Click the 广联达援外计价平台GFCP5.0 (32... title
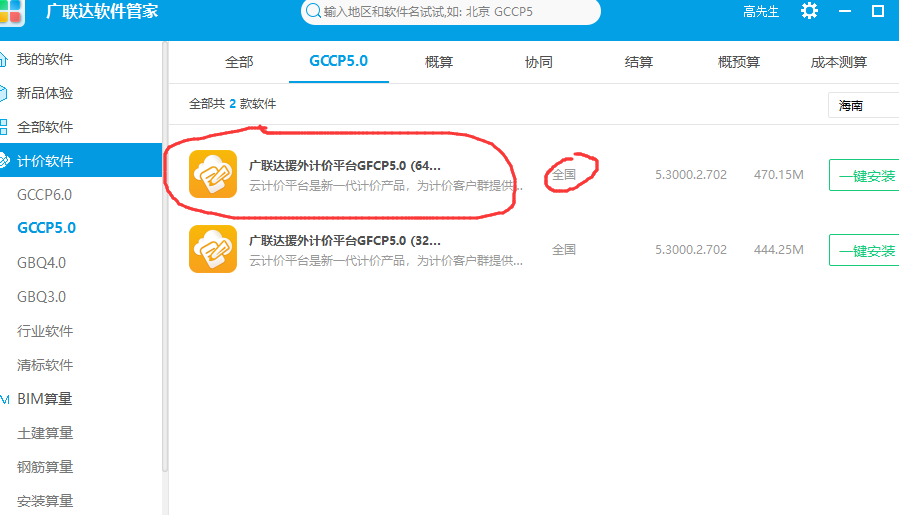 (345, 240)
